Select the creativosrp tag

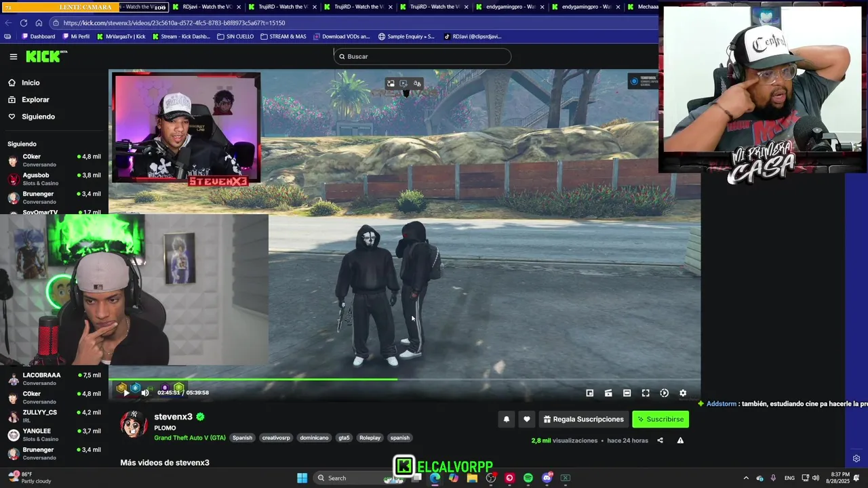click(x=276, y=438)
